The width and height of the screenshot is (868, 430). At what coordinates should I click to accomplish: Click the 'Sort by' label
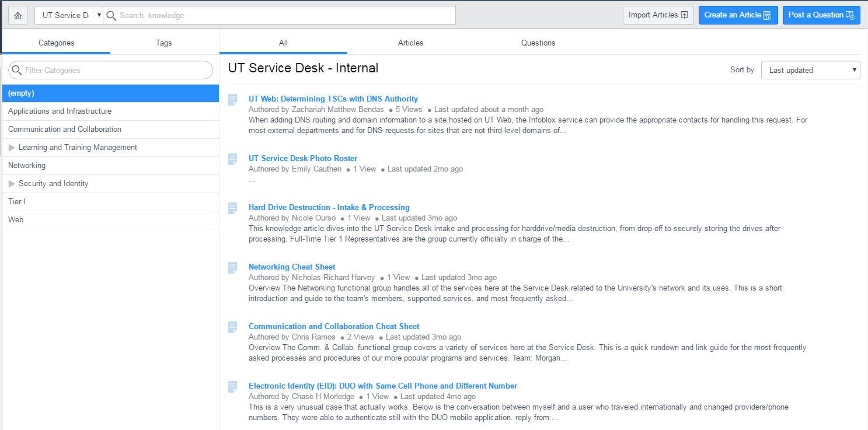tap(742, 70)
